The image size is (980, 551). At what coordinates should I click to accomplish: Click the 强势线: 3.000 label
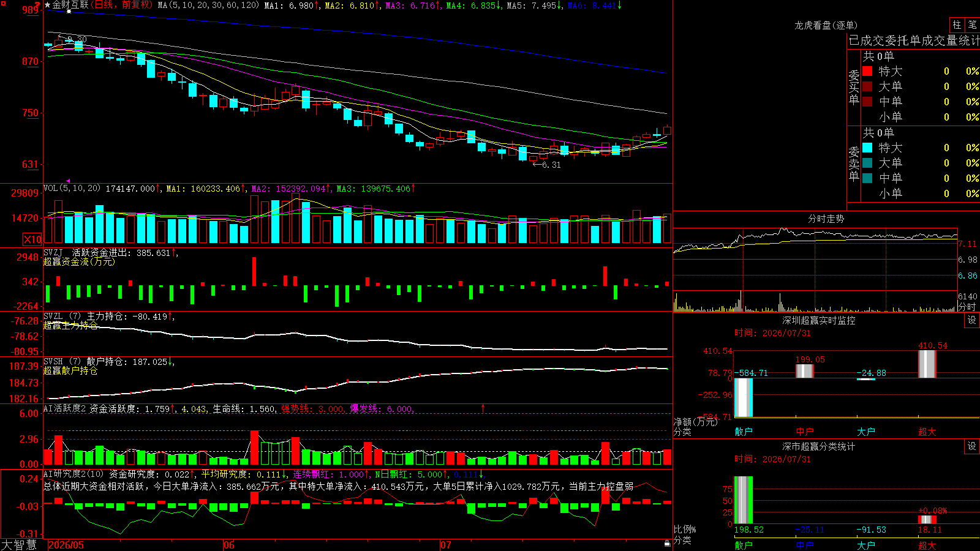coord(312,408)
